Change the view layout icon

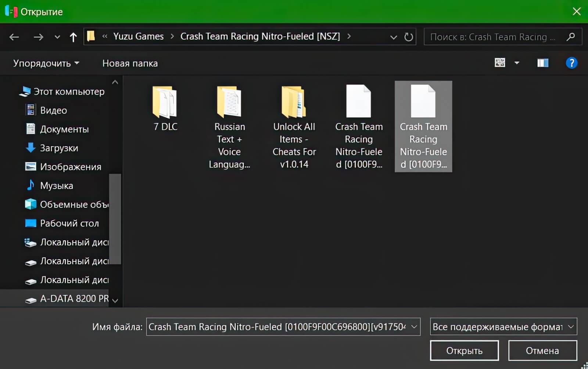[x=500, y=63]
